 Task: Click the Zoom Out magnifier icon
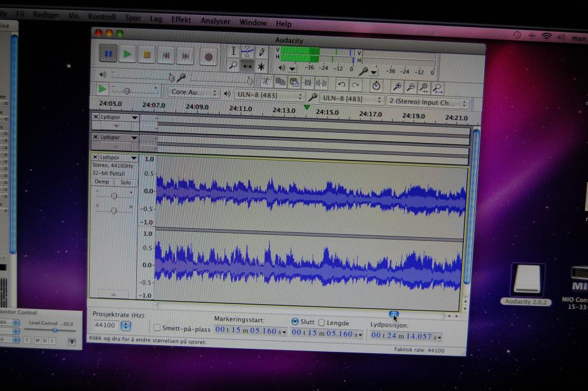coord(411,87)
